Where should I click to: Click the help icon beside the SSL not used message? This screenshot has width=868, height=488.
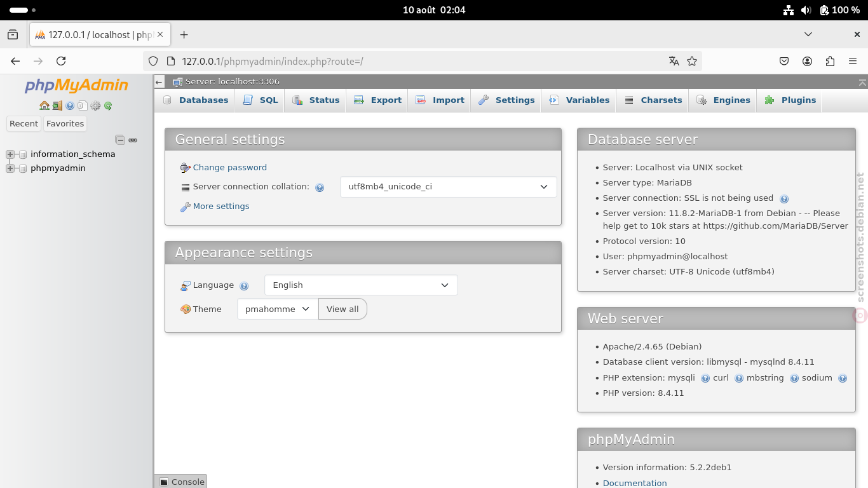tap(784, 199)
